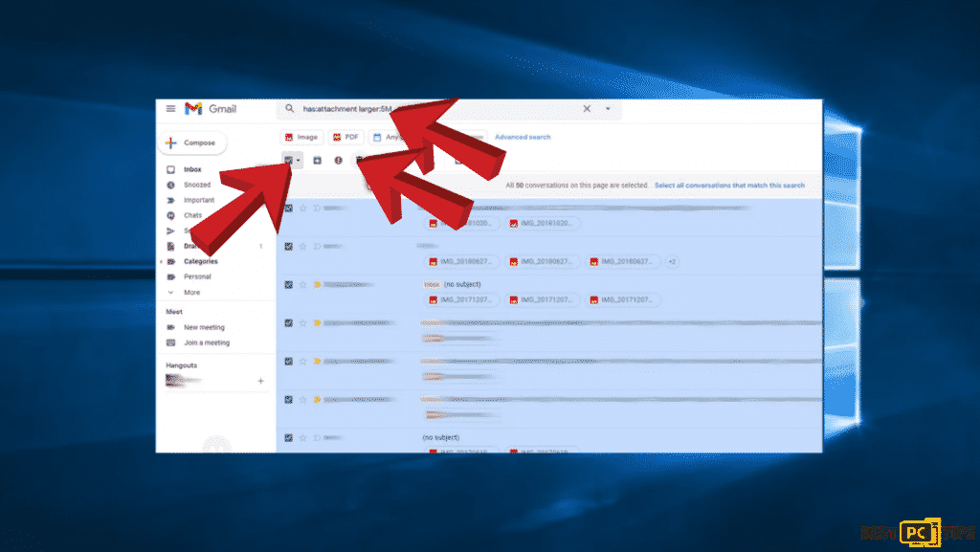Viewport: 980px width, 552px height.
Task: Click the Snoozed clock icon
Action: coord(170,185)
